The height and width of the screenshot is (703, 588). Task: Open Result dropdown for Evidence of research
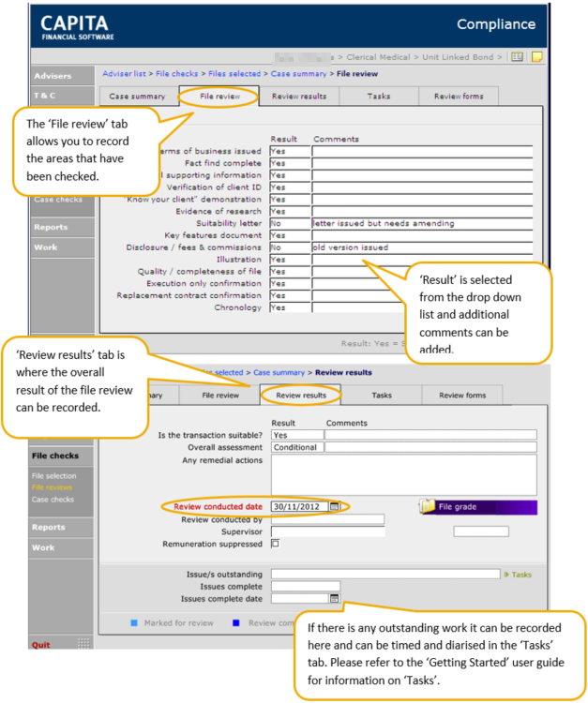coord(290,211)
